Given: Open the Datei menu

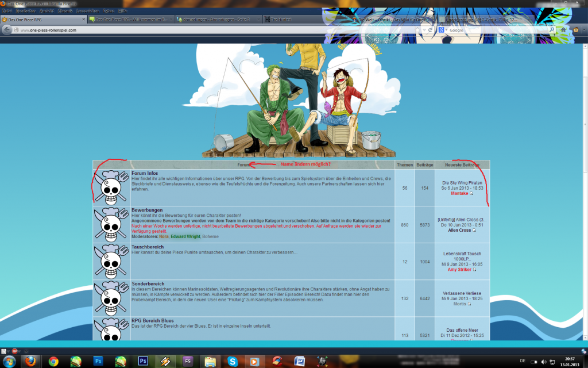Looking at the screenshot, I should pyautogui.click(x=7, y=11).
